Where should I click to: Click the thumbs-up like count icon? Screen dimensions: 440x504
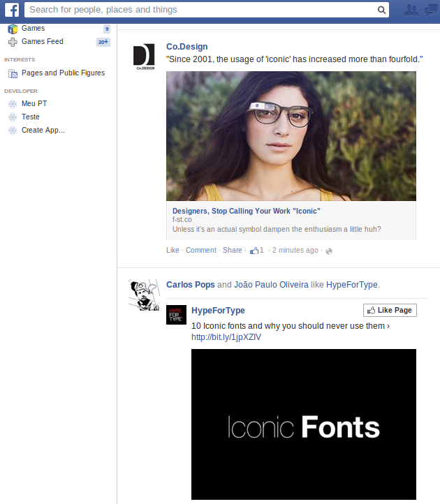click(x=254, y=251)
